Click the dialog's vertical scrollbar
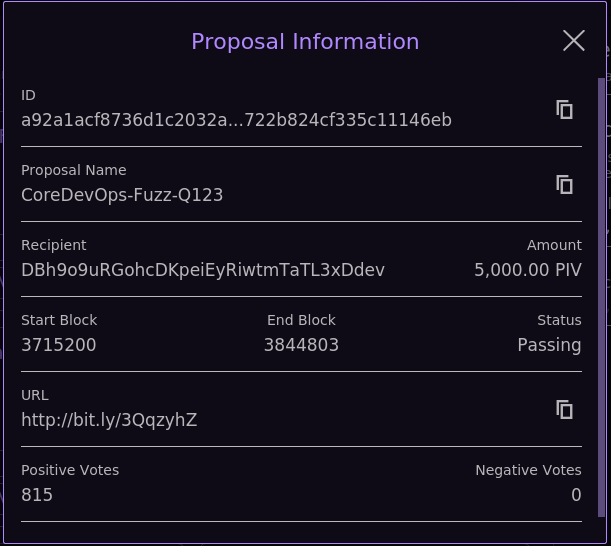Screen dimensions: 611x546 click(601, 300)
